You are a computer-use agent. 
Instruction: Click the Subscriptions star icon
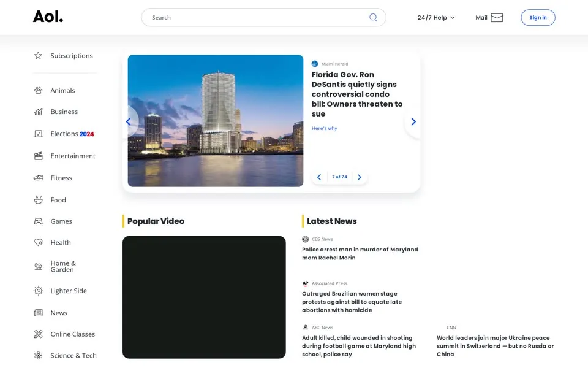38,56
